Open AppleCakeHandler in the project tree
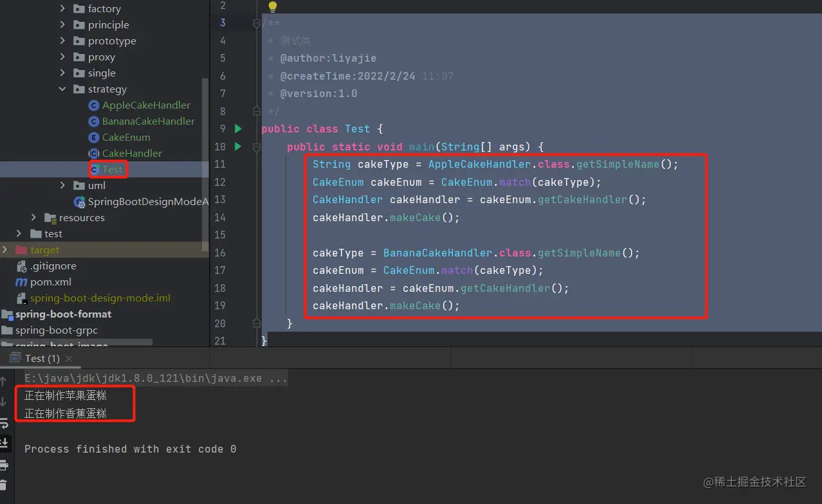Image resolution: width=822 pixels, height=504 pixels. click(x=146, y=105)
